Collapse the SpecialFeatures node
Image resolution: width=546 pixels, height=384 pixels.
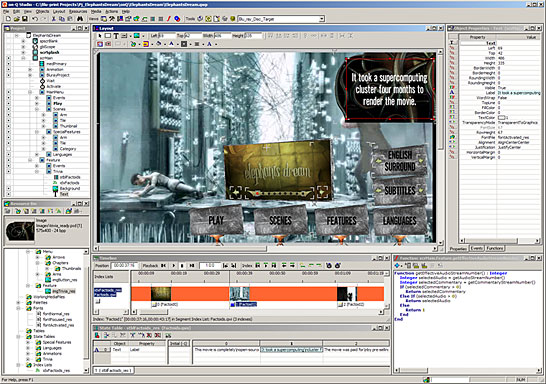[37, 132]
